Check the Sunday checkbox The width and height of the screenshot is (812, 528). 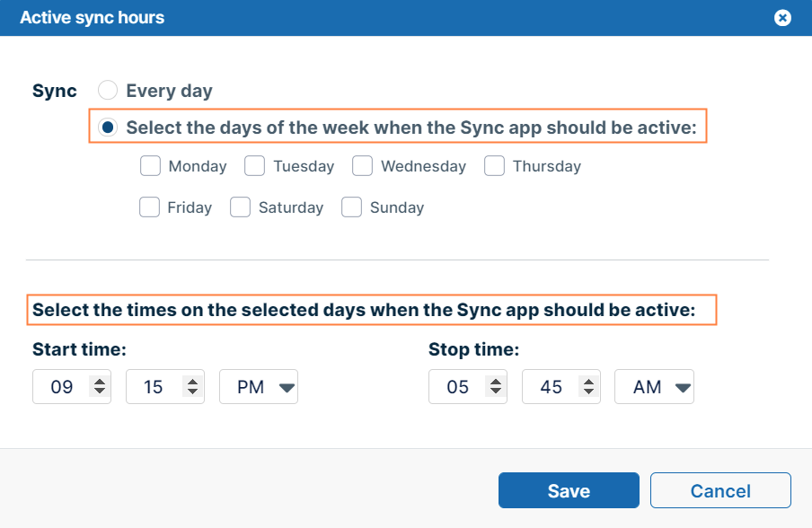[351, 207]
